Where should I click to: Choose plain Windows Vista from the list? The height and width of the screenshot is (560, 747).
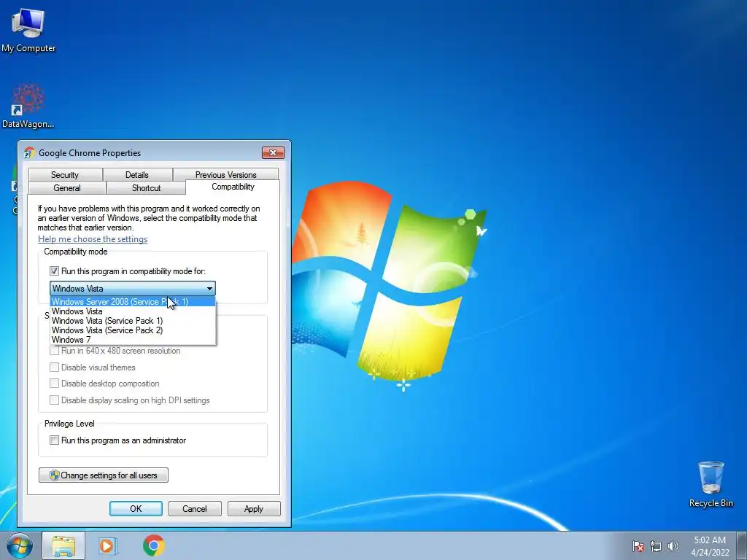click(133, 311)
